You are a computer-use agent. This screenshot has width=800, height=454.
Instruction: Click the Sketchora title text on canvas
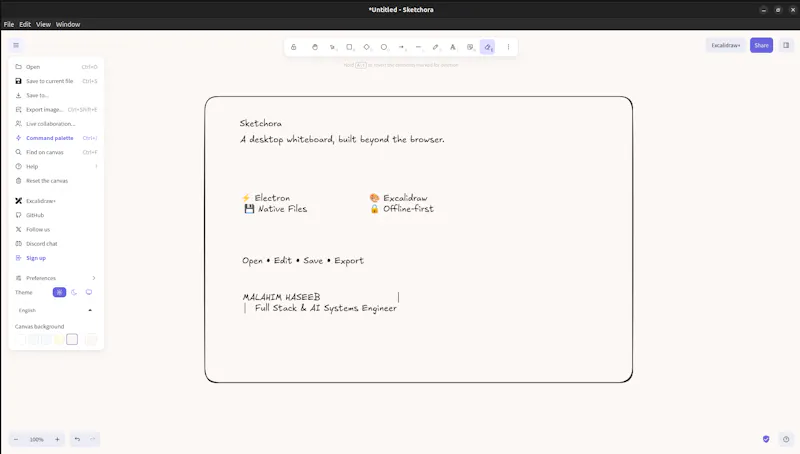coord(261,123)
